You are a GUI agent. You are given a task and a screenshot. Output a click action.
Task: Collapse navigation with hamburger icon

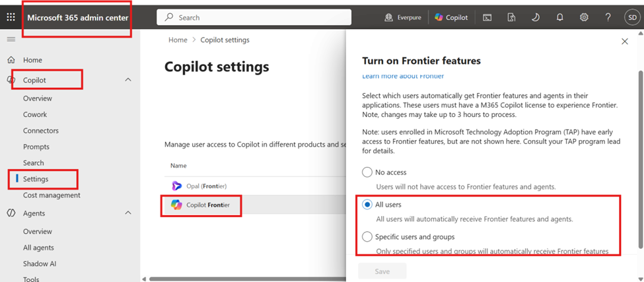11,40
